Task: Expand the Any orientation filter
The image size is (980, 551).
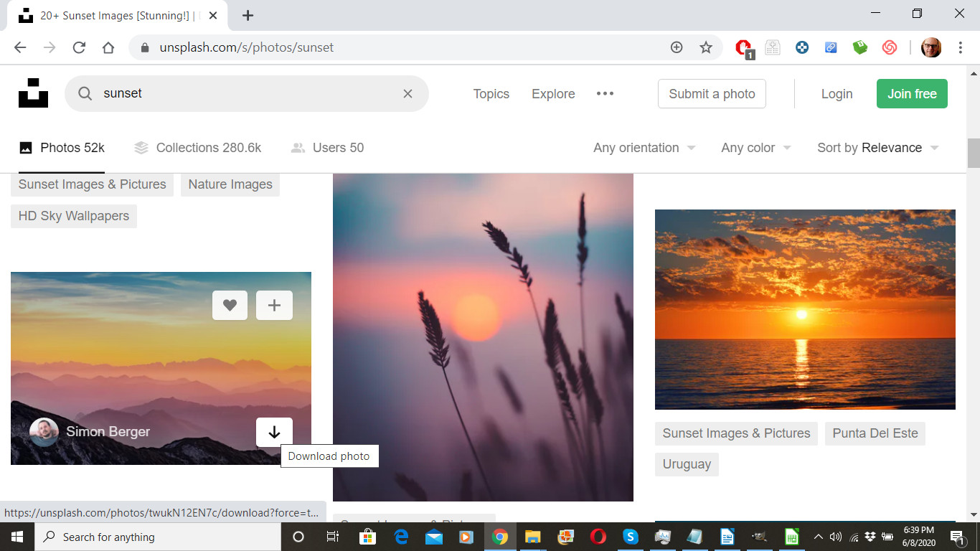Action: pyautogui.click(x=644, y=148)
